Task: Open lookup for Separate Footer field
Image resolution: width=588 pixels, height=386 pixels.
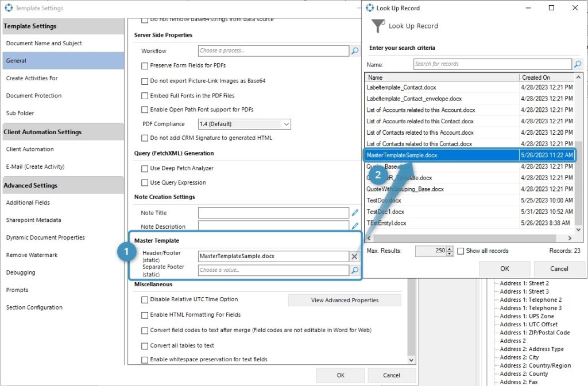Action: tap(355, 270)
